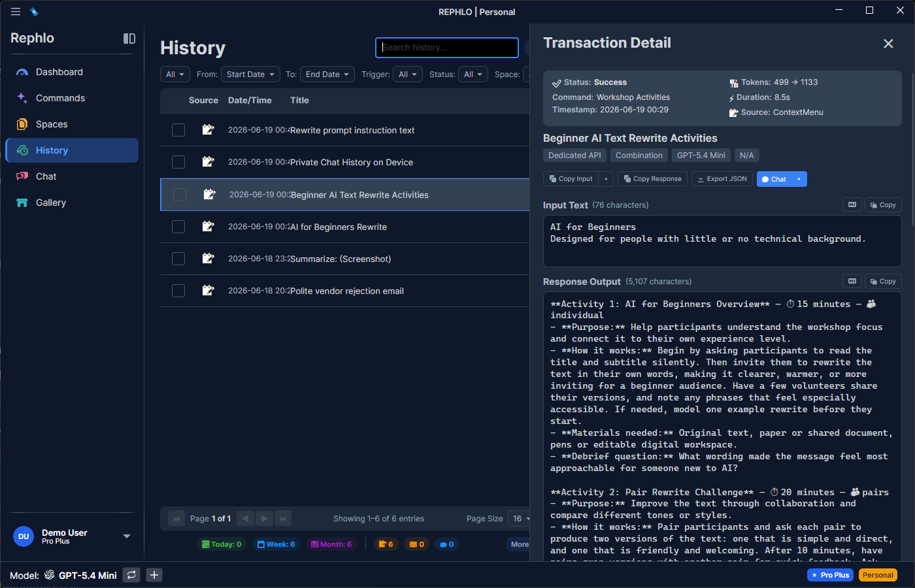Tick checkbox for Rewrite prompt instruction text
The image size is (915, 588).
(x=178, y=130)
